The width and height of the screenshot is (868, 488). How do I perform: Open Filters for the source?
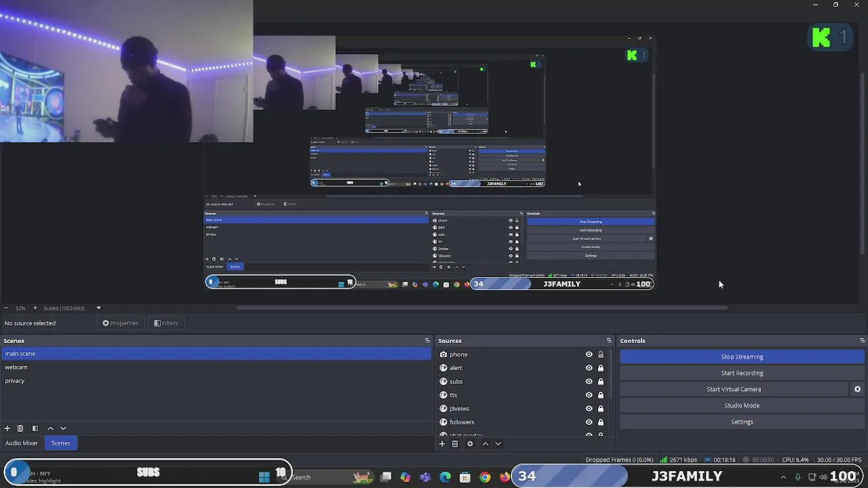coord(166,323)
